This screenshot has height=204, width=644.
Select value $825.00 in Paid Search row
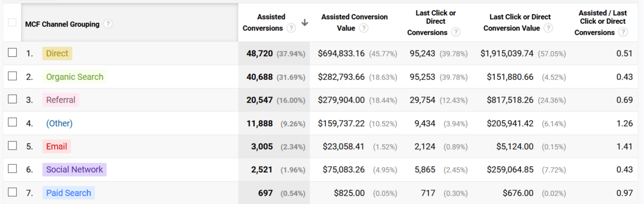point(349,193)
